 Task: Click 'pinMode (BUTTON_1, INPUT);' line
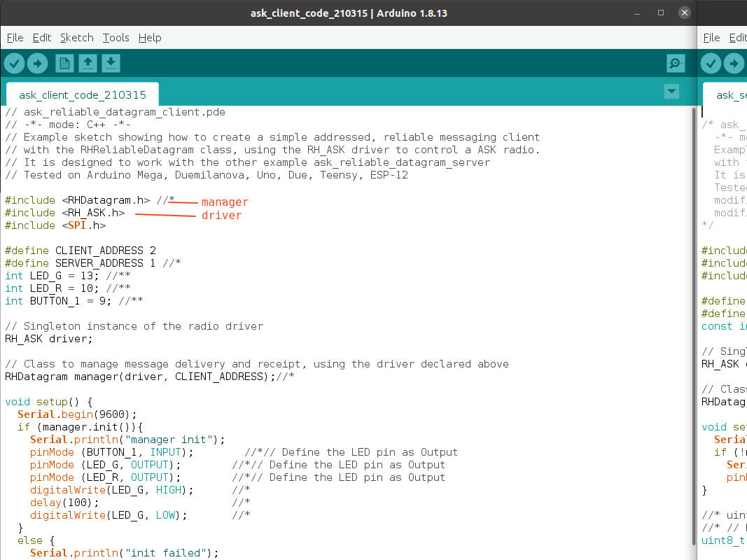point(111,452)
